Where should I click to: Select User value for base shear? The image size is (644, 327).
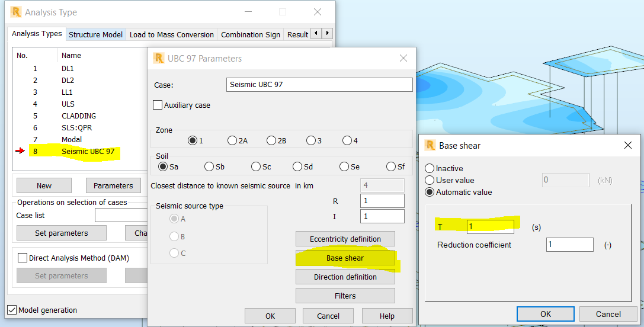click(429, 180)
